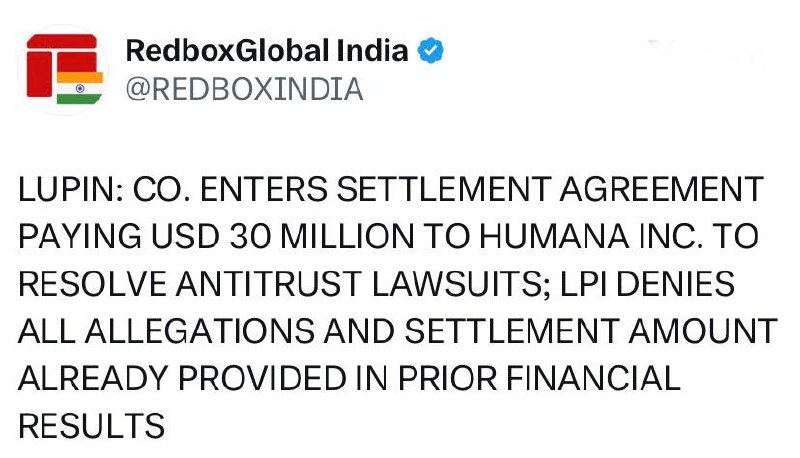
Task: Click the word RESOLVE in the post
Action: (x=93, y=284)
